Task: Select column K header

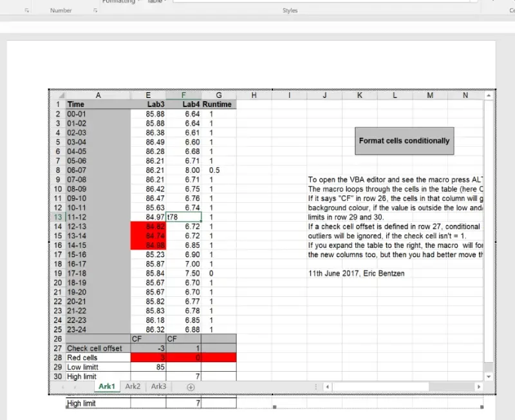Action: (x=360, y=95)
